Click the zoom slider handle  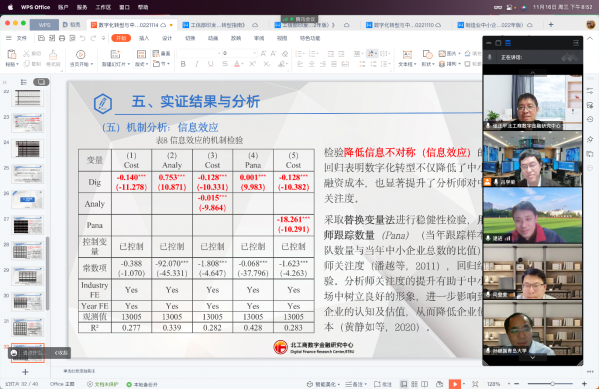pyautogui.click(x=552, y=384)
